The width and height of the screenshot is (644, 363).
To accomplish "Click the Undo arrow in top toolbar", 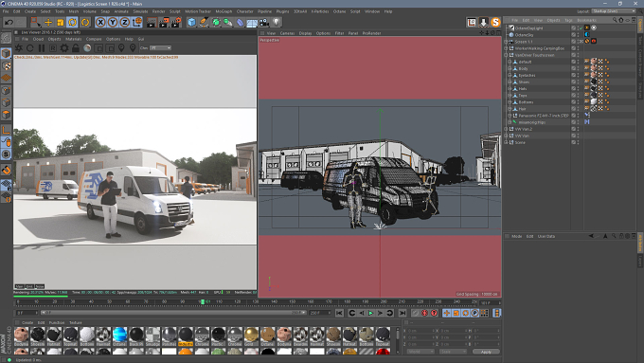I will (x=9, y=22).
